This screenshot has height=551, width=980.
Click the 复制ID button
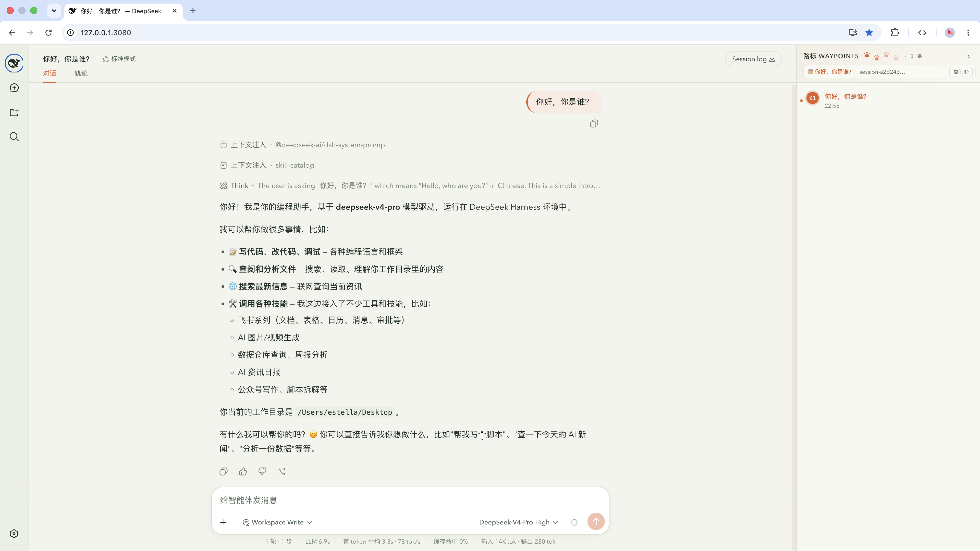(961, 72)
